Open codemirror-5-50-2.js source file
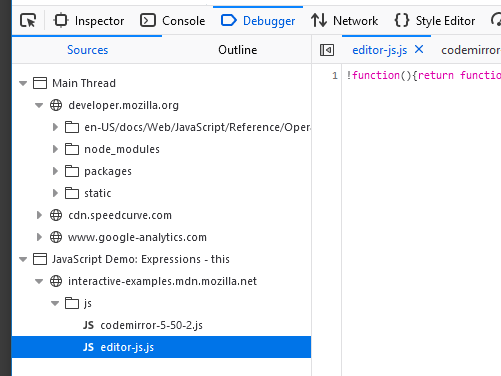 click(x=151, y=325)
